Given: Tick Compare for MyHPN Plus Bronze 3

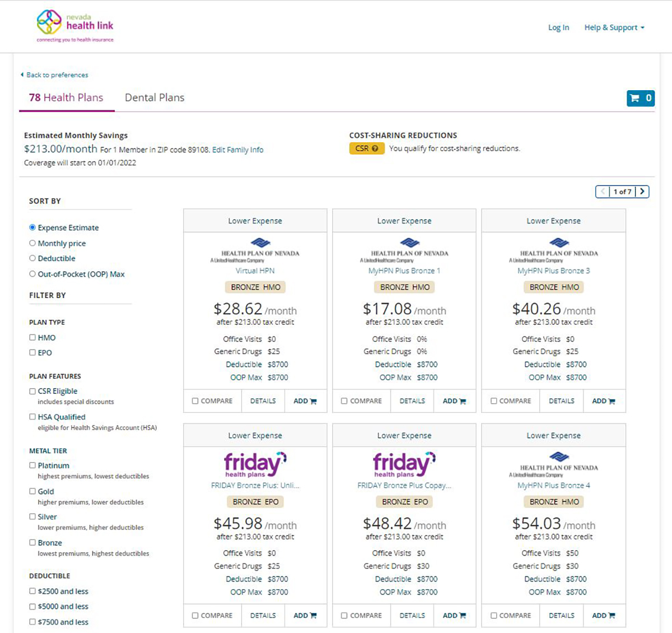Looking at the screenshot, I should point(494,401).
